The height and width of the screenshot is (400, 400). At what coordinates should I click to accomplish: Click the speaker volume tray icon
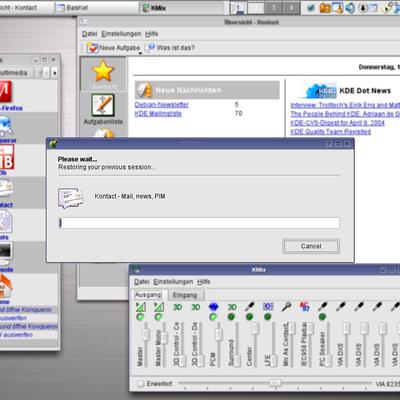pyautogui.click(x=350, y=8)
